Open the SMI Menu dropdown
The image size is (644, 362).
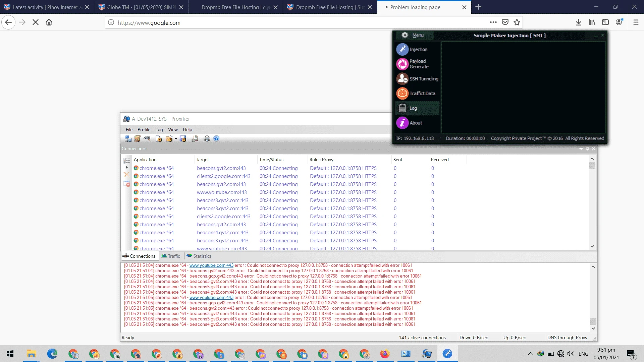tap(415, 35)
